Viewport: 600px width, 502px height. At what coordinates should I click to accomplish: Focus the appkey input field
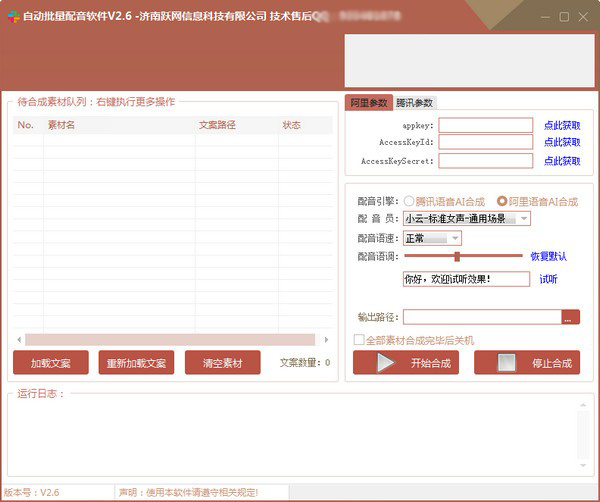click(486, 125)
